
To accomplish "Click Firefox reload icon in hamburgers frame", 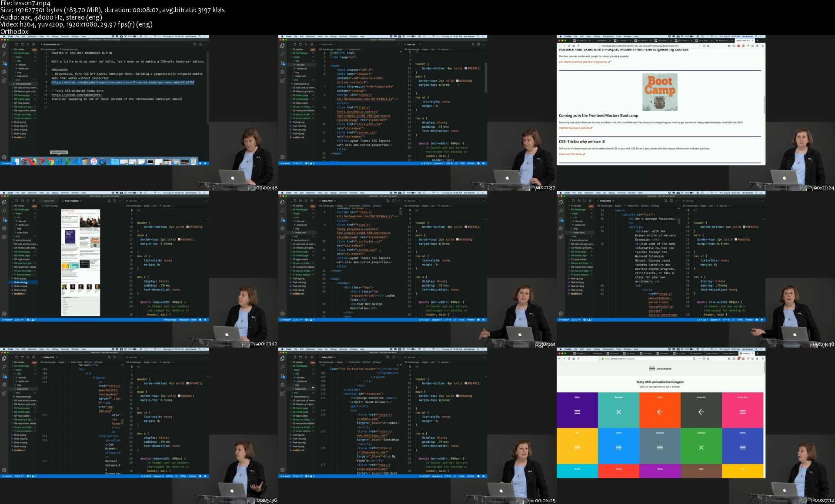I will (569, 358).
